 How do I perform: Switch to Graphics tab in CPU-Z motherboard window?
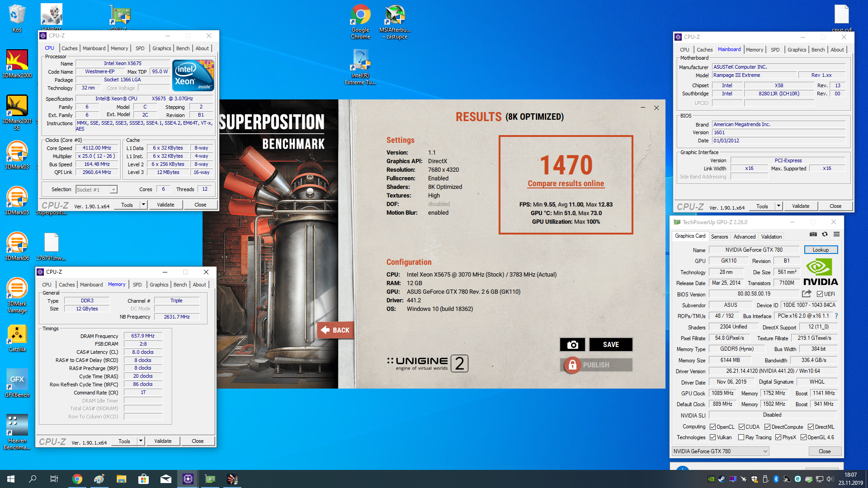point(797,50)
